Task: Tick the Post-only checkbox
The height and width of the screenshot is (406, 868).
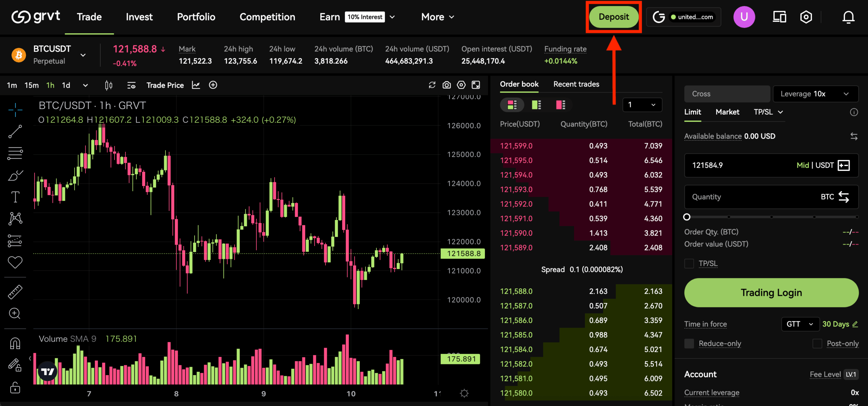Action: (817, 343)
